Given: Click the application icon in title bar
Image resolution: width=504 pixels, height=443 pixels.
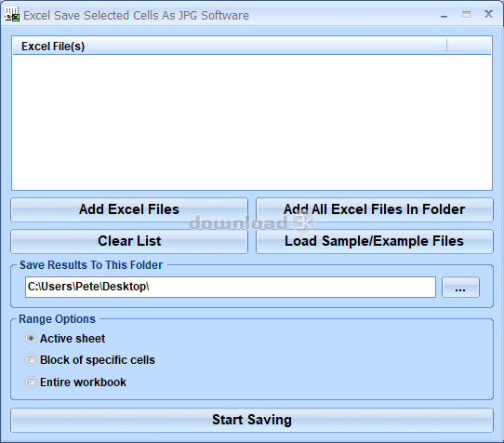Looking at the screenshot, I should point(12,15).
